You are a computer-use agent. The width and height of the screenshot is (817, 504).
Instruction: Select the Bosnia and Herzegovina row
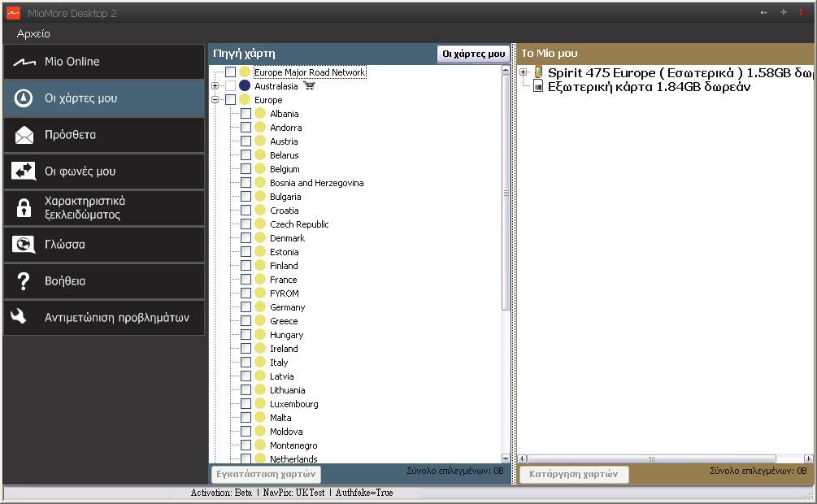pyautogui.click(x=317, y=182)
